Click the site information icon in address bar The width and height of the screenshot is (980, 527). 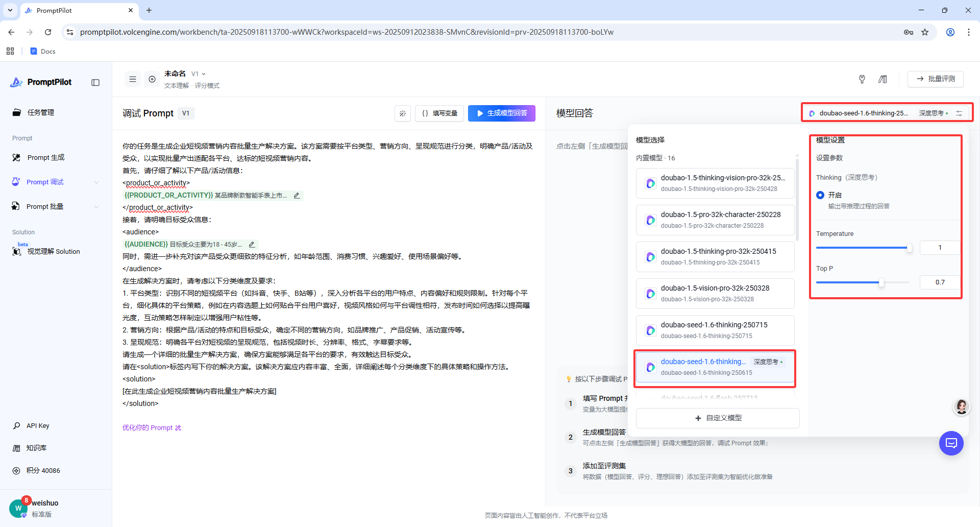tap(70, 32)
